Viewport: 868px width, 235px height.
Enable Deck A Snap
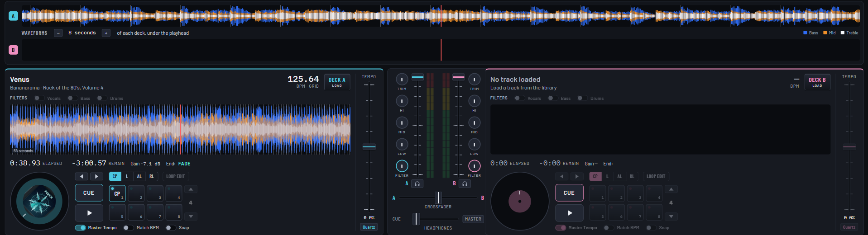(x=170, y=228)
